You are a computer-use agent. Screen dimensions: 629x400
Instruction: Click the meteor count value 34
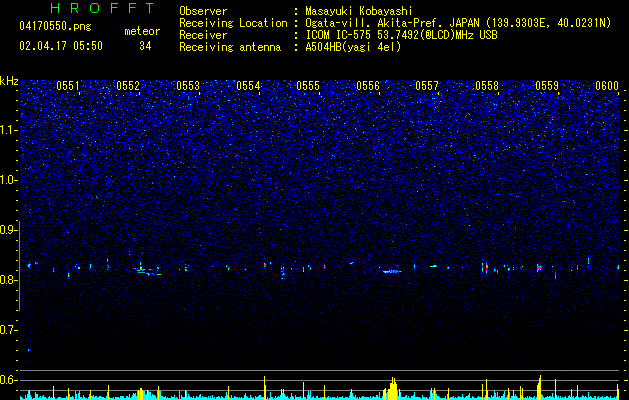click(145, 46)
